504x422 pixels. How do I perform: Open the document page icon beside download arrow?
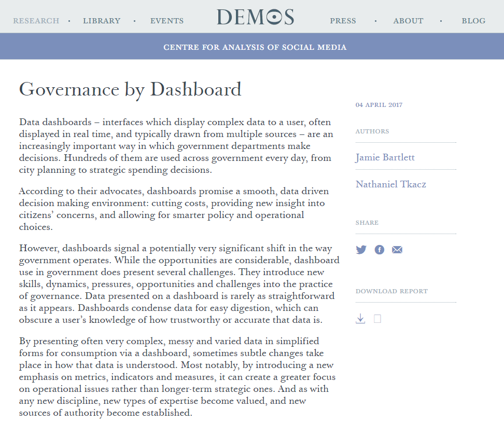[x=377, y=319]
